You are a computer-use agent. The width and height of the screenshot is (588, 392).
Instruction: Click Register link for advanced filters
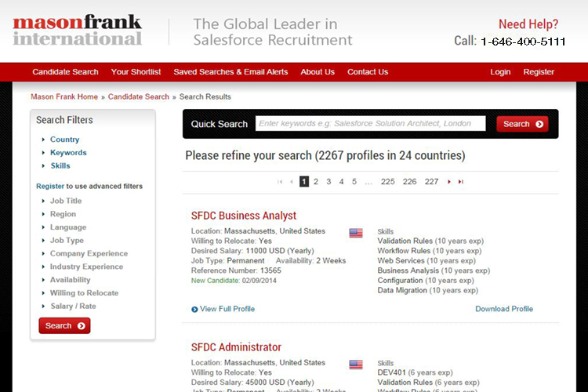click(50, 187)
